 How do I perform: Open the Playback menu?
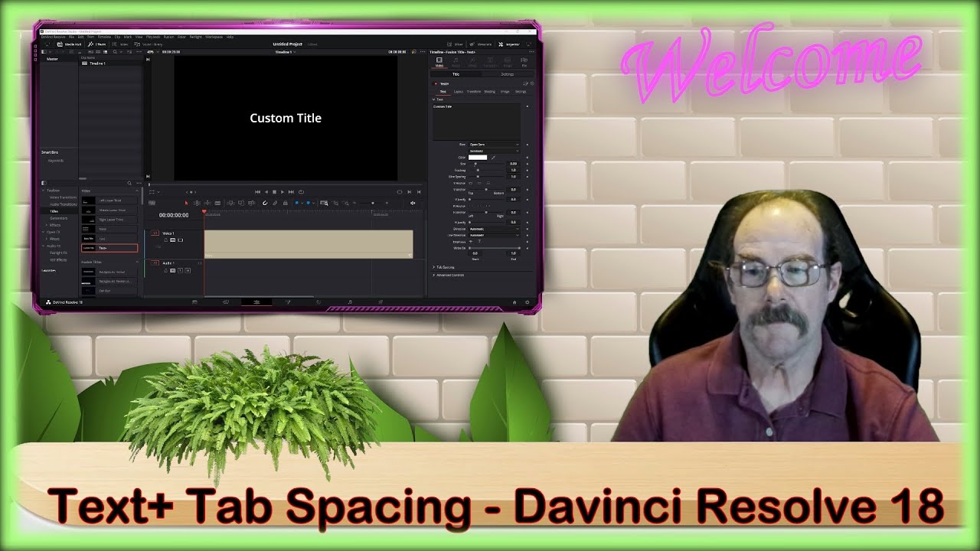153,37
